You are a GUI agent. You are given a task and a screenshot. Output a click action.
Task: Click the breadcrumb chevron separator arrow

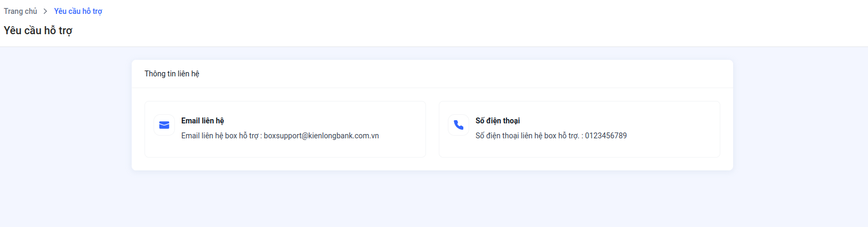[x=45, y=11]
